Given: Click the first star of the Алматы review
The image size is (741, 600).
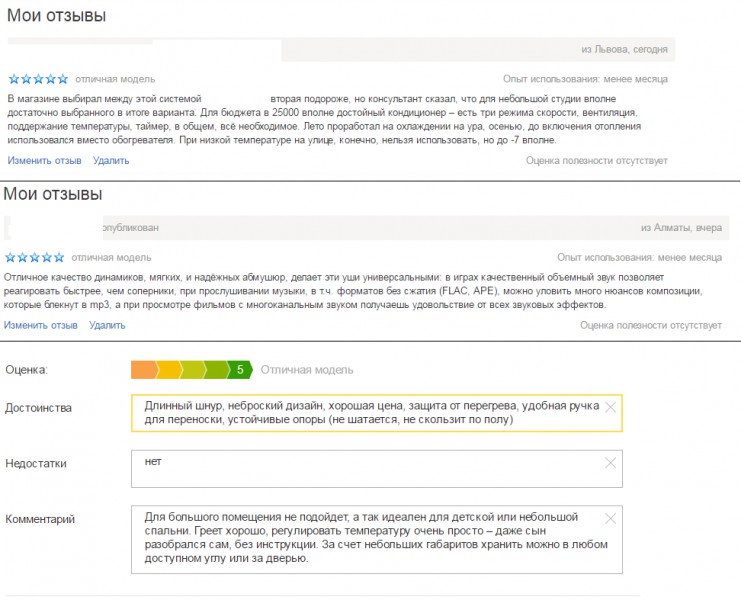Looking at the screenshot, I should click(x=9, y=257).
